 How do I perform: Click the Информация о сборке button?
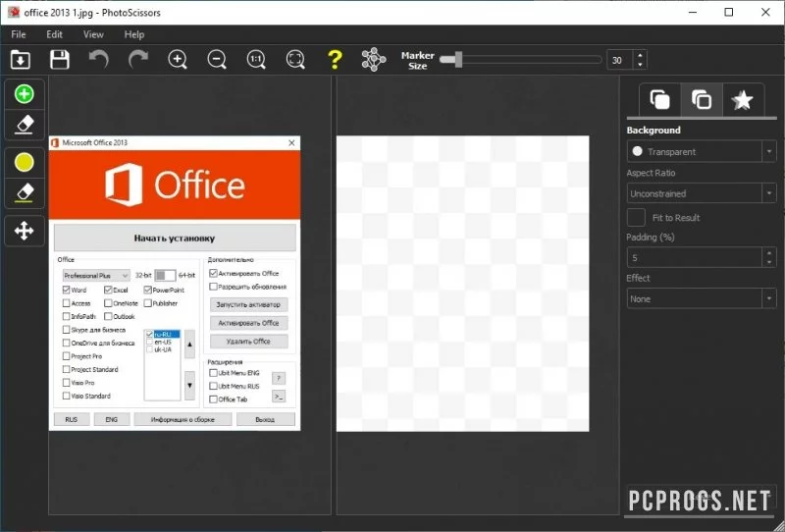183,419
